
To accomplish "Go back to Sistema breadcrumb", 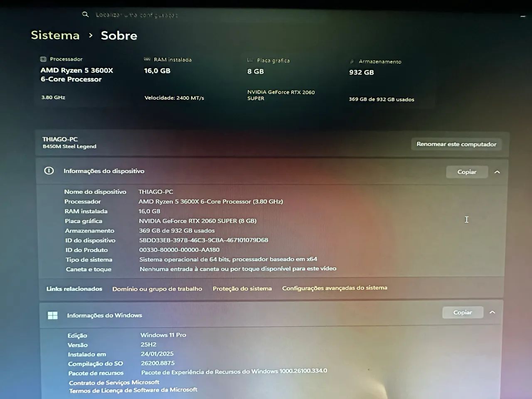I will [55, 35].
